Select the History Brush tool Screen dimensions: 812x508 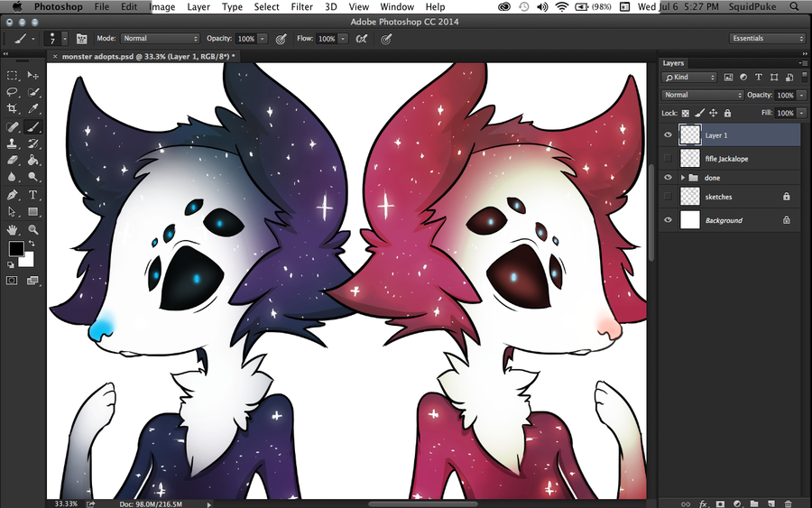tap(33, 143)
